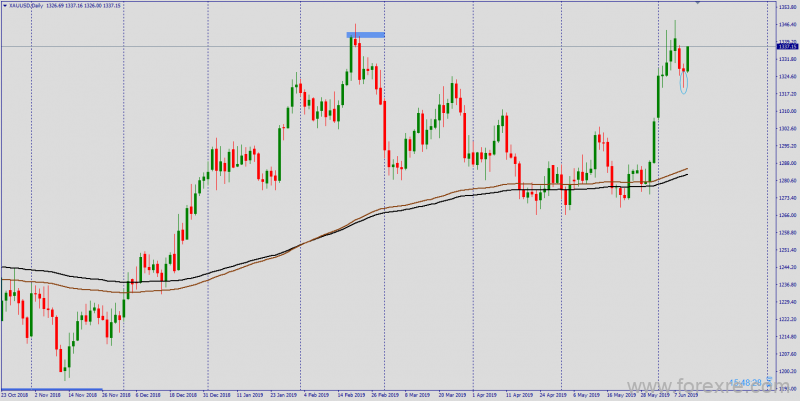Click the 1244.20 price scale label

[x=788, y=267]
